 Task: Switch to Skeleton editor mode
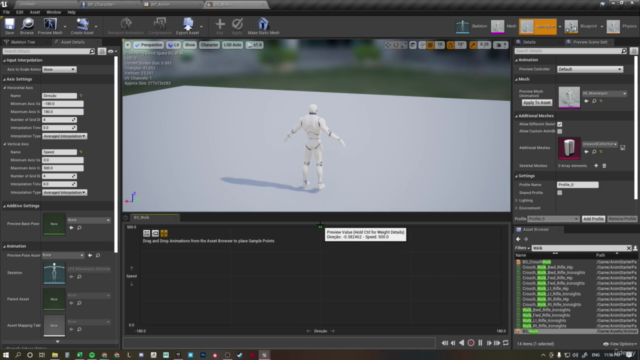471,26
